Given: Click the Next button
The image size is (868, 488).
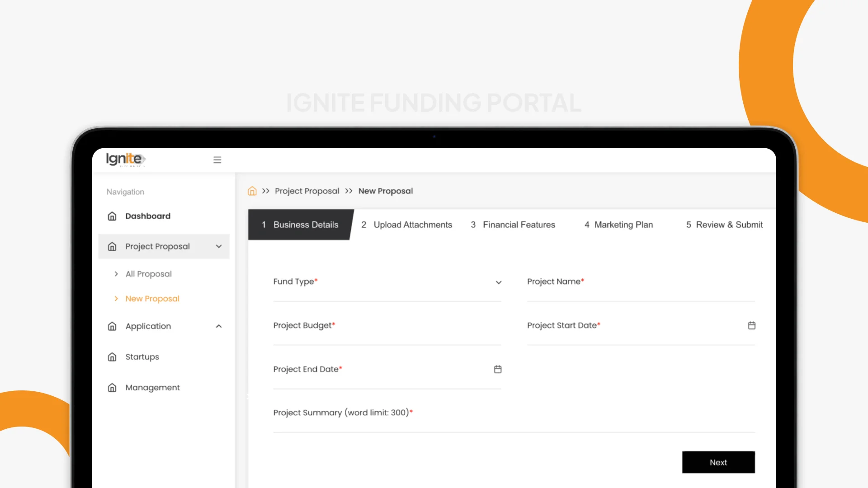Looking at the screenshot, I should (718, 462).
